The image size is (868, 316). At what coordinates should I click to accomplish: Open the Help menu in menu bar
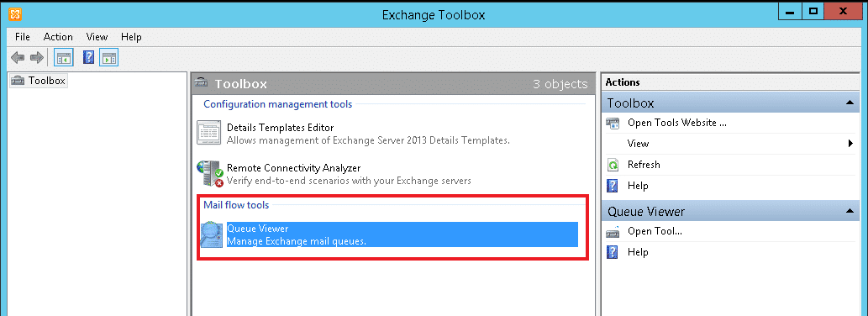[131, 37]
